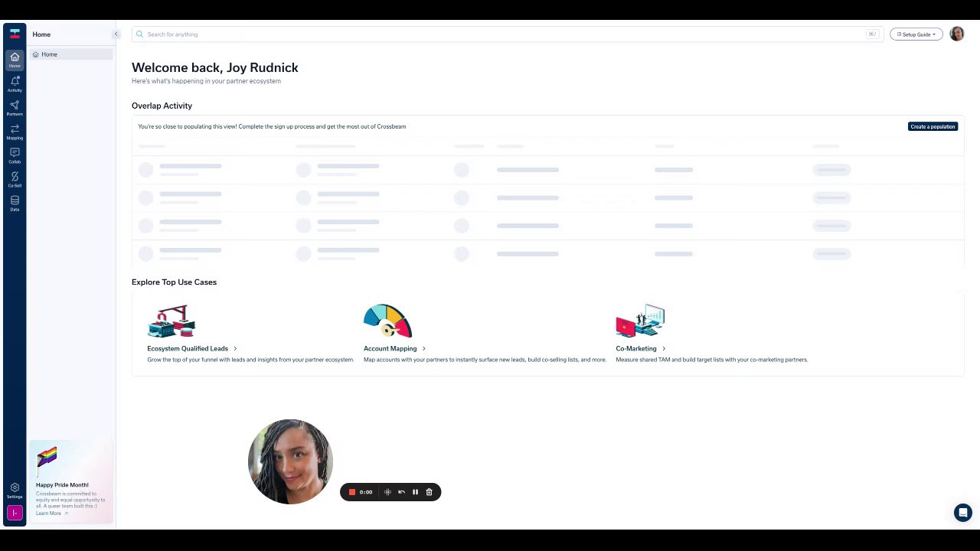
Task: Open the Setup Guide dropdown
Action: click(916, 34)
